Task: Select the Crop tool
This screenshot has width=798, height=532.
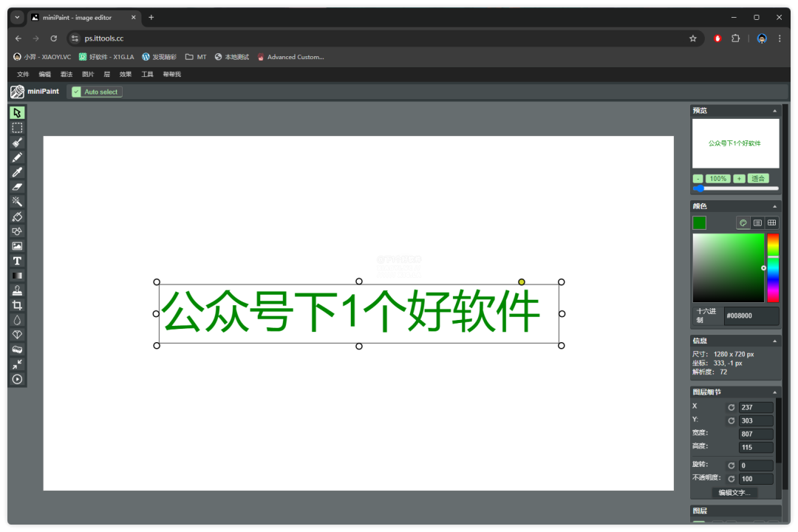Action: [17, 305]
